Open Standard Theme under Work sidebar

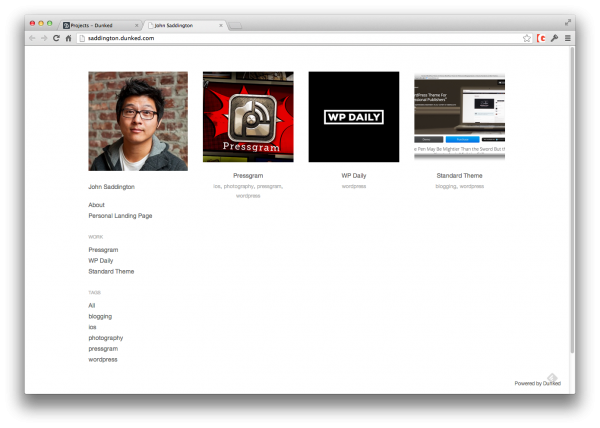point(111,272)
